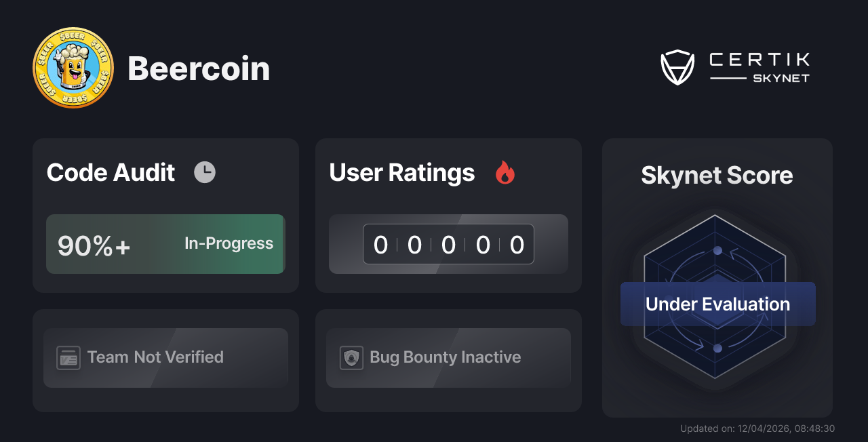This screenshot has width=868, height=442.
Task: Select the ID card icon in Team Not Verified
Action: [68, 357]
